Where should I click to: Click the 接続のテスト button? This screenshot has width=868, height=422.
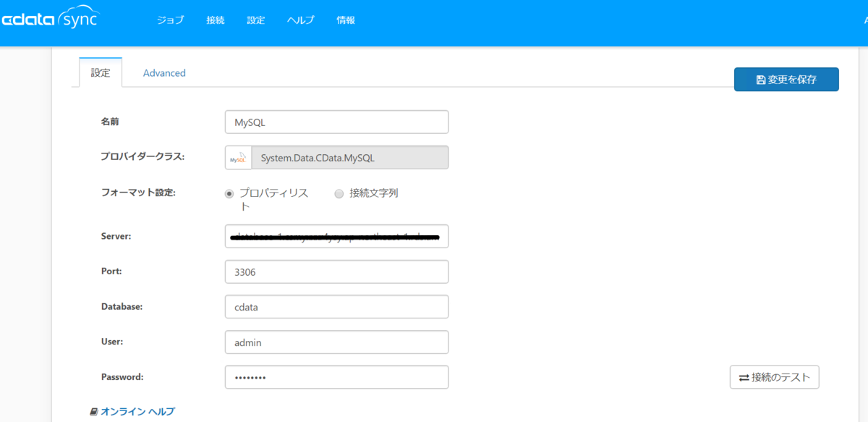[x=775, y=377]
